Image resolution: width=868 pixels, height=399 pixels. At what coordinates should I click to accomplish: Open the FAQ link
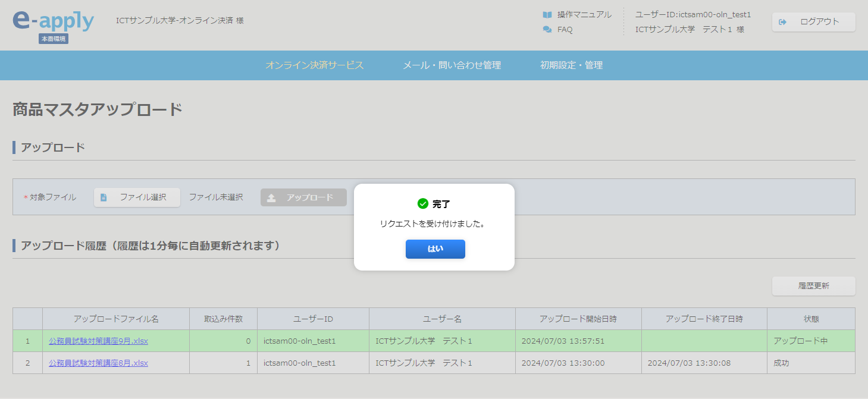[x=565, y=30]
